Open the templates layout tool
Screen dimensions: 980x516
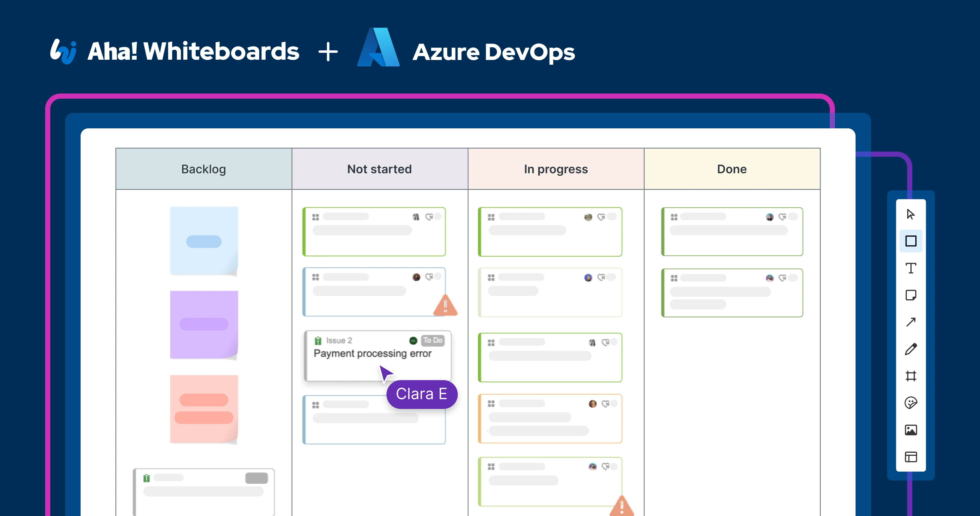[x=910, y=457]
